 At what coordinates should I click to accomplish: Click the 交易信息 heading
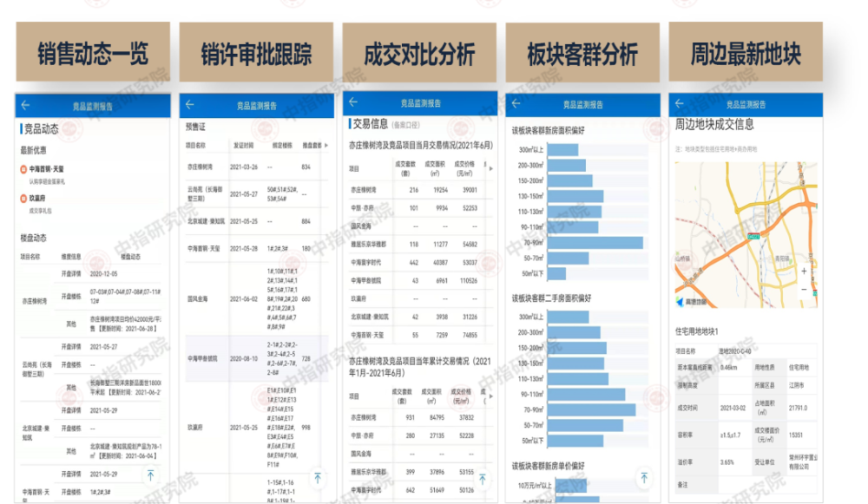tap(371, 124)
